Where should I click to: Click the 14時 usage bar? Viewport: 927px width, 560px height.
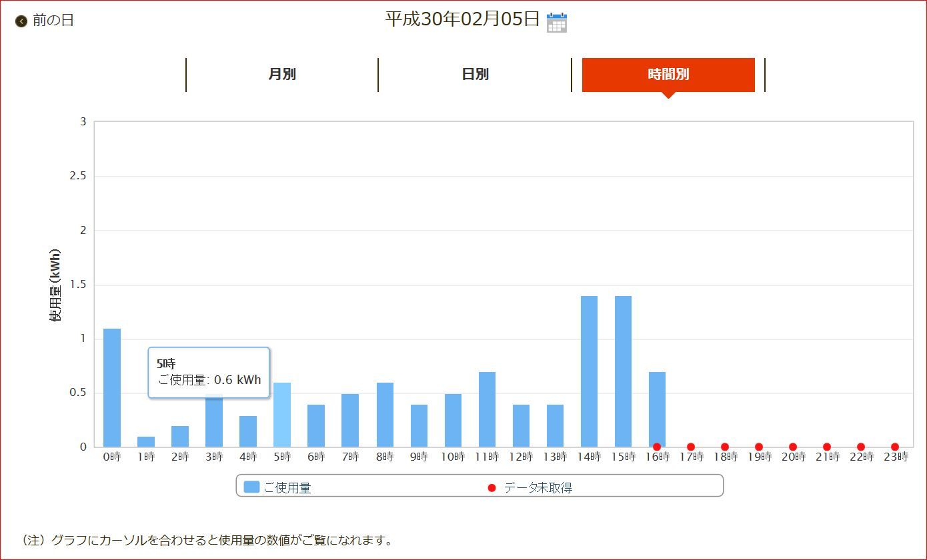pos(589,371)
